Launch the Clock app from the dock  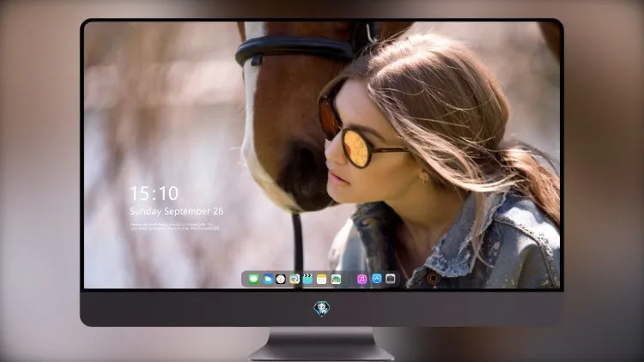tap(281, 279)
